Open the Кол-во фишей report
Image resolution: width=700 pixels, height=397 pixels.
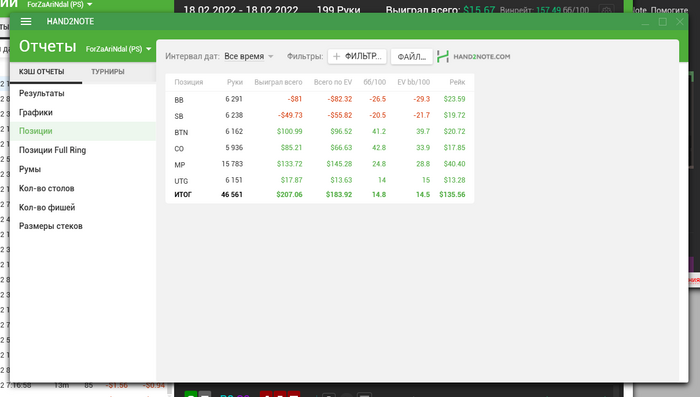tap(83, 208)
